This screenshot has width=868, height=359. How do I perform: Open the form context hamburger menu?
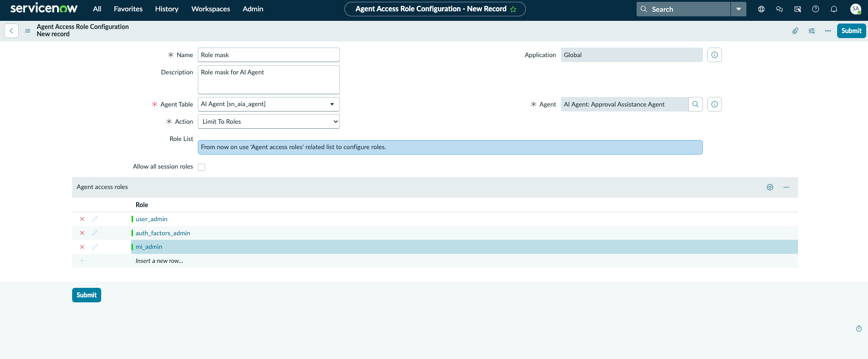[x=28, y=31]
